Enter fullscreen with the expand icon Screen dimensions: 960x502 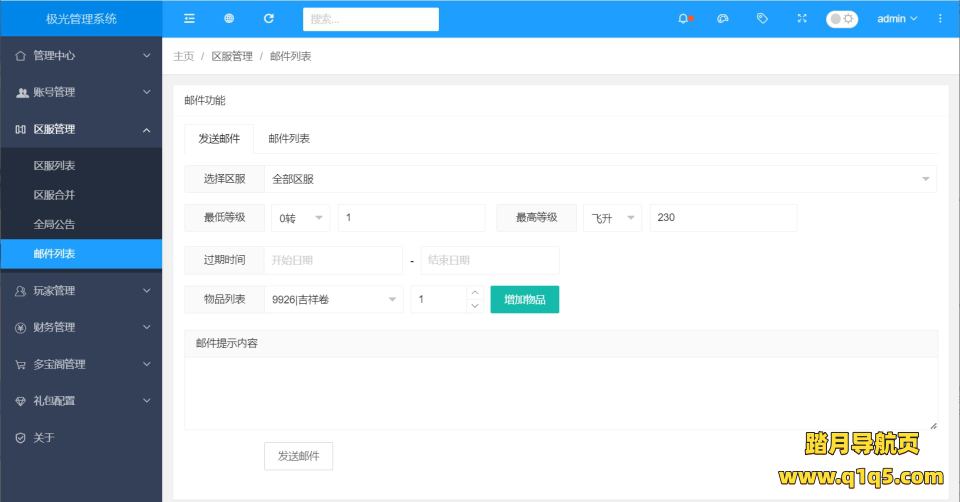801,18
